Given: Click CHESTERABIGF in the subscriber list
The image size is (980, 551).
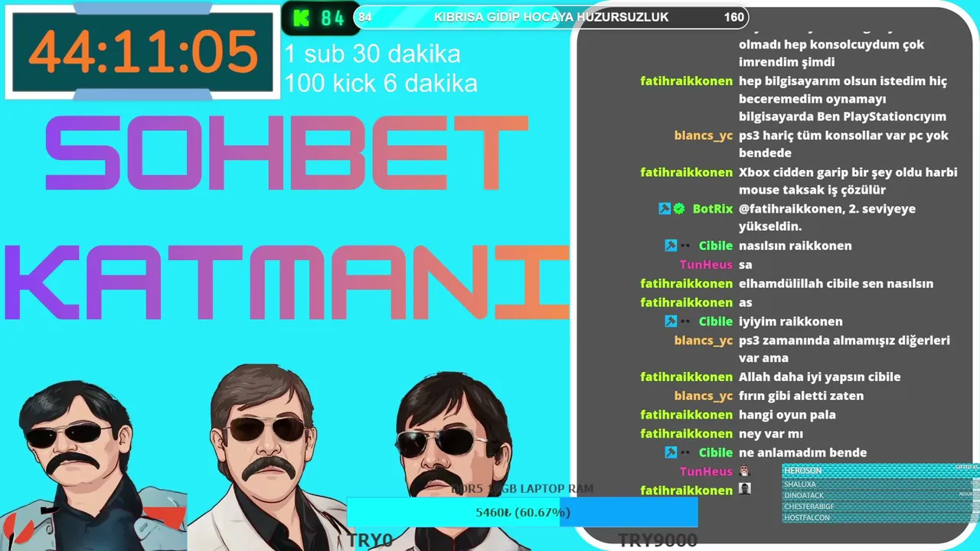Looking at the screenshot, I should point(808,507).
